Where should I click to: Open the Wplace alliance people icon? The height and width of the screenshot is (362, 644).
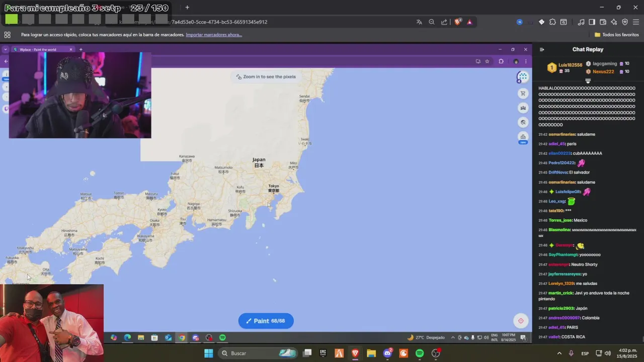coord(523,108)
